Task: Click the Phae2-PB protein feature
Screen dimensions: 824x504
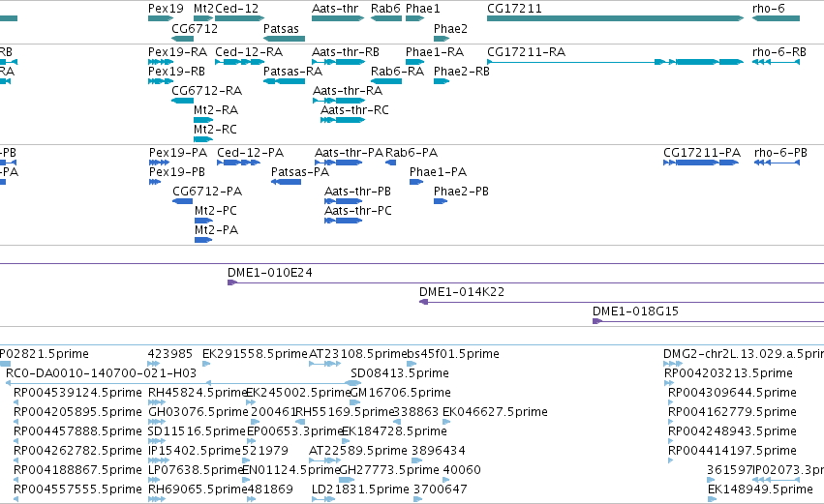Action: coord(441,201)
